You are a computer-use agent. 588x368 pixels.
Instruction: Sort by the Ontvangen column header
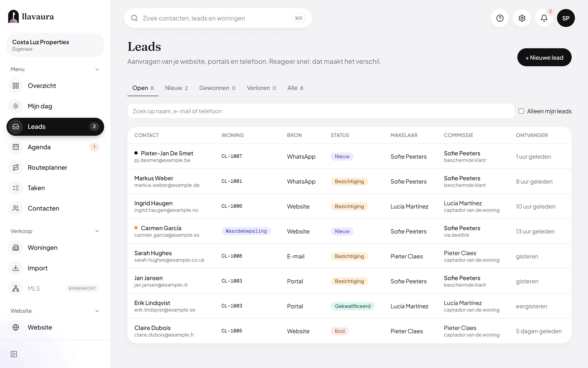pos(532,135)
